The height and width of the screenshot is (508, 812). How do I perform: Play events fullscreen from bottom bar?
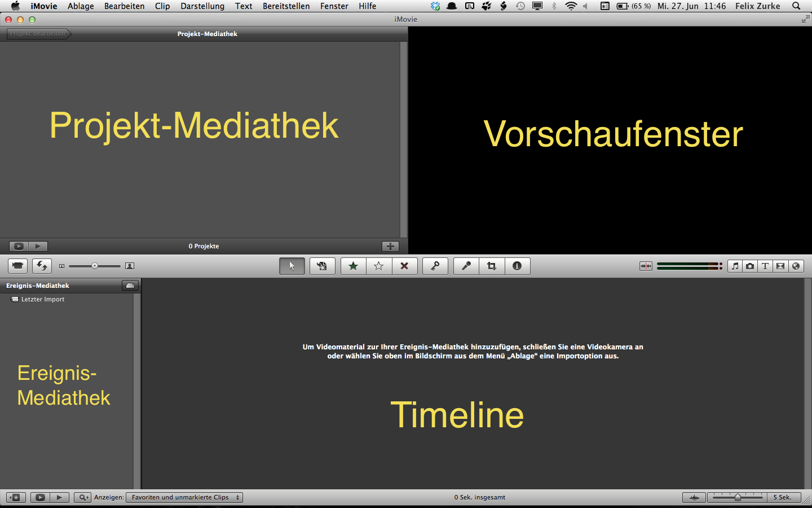click(40, 497)
